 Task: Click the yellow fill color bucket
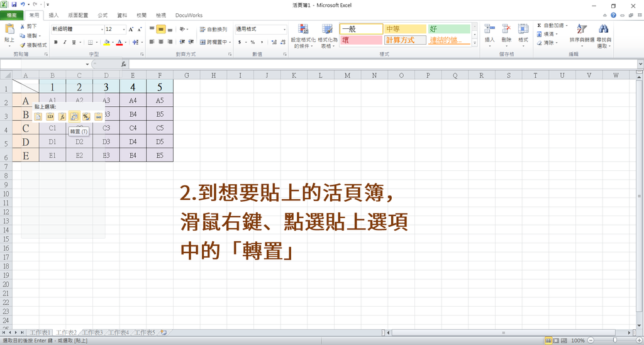point(107,42)
